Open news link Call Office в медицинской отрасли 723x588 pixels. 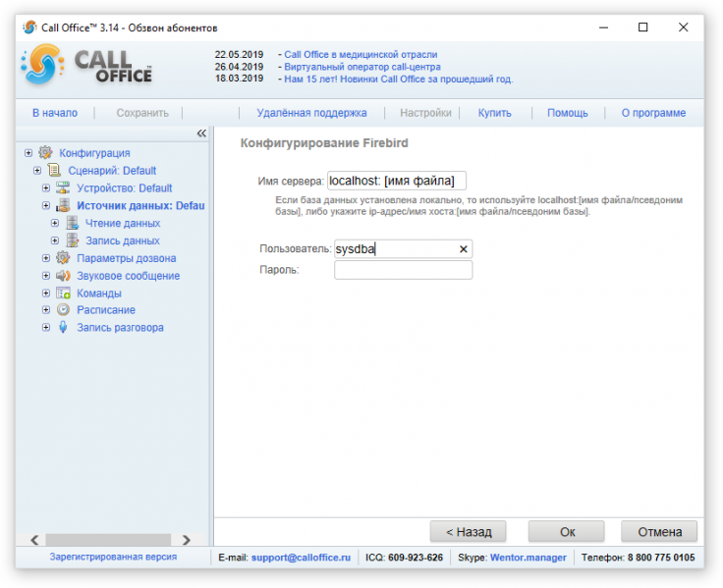(x=361, y=54)
